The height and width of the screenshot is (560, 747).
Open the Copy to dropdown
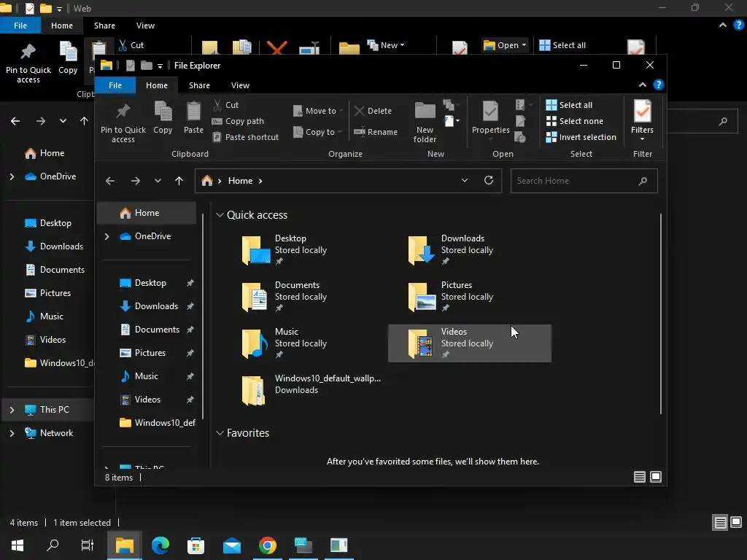point(318,132)
